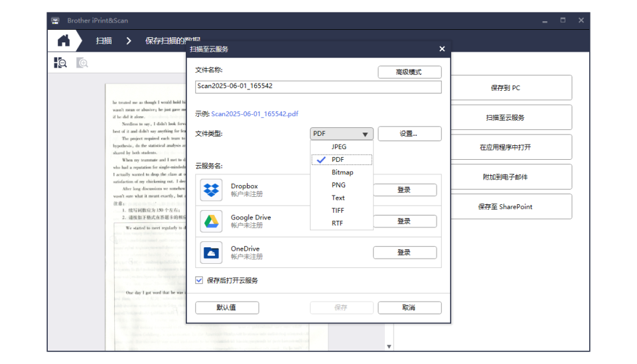Collapse the PDF file type dropdown
Screen dimensions: 637x364
click(341, 133)
